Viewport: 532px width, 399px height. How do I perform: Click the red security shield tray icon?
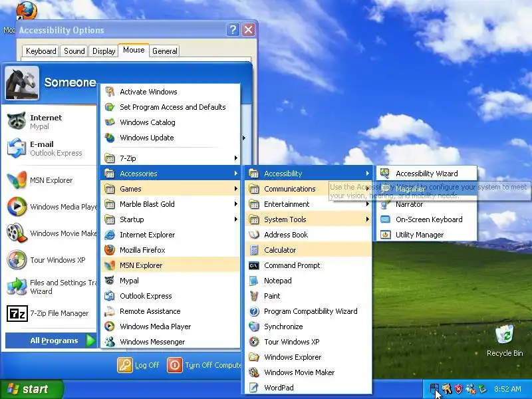[458, 389]
